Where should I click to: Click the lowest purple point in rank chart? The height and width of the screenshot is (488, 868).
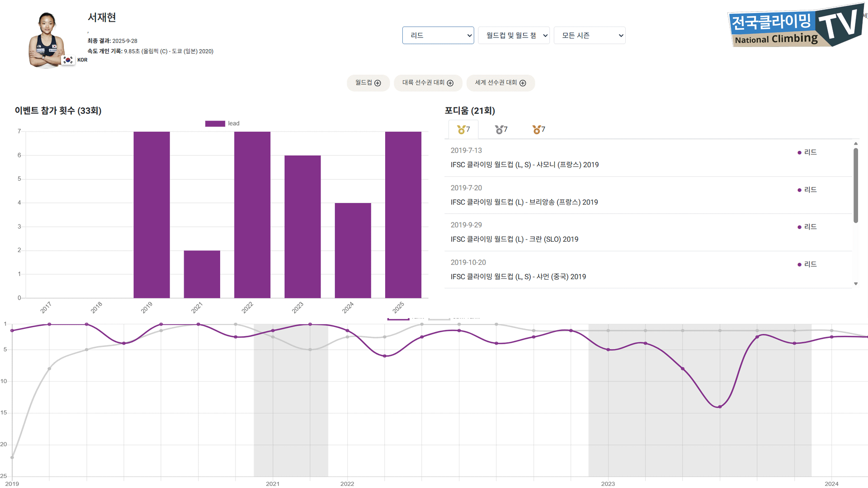tap(720, 407)
